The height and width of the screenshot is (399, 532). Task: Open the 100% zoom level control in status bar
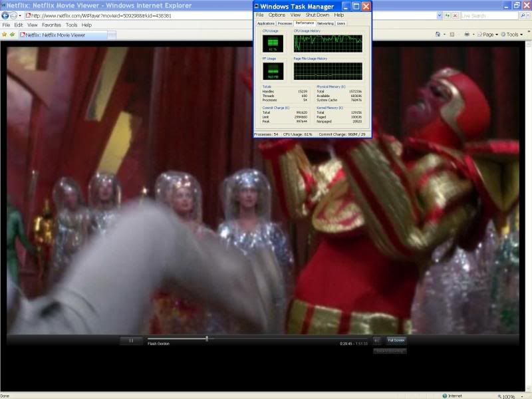pos(510,396)
